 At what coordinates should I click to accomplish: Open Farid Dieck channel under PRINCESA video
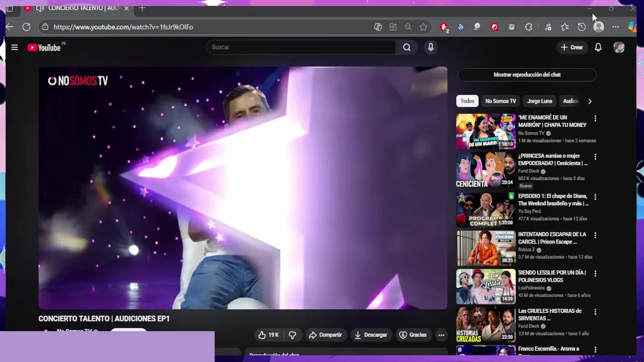click(529, 171)
